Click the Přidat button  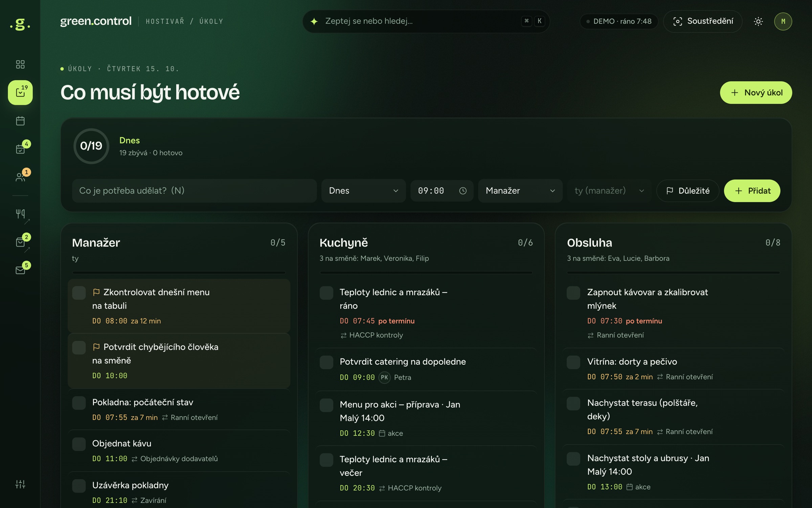click(x=752, y=191)
